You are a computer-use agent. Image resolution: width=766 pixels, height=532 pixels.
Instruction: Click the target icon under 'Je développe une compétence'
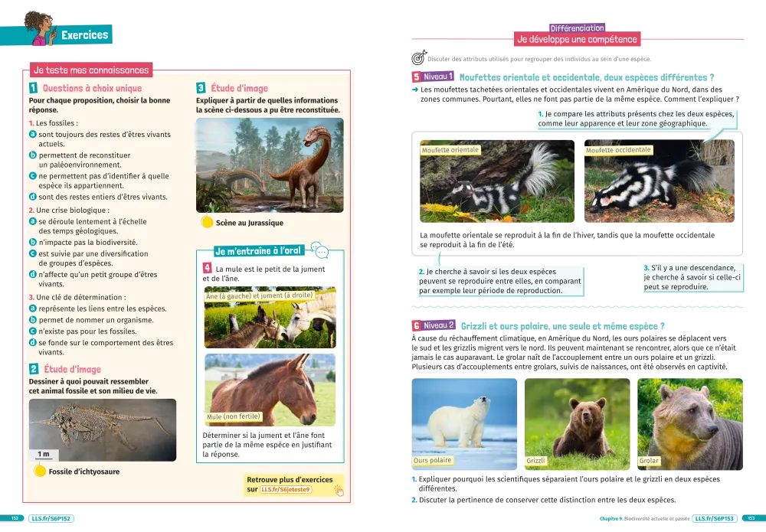tap(418, 58)
